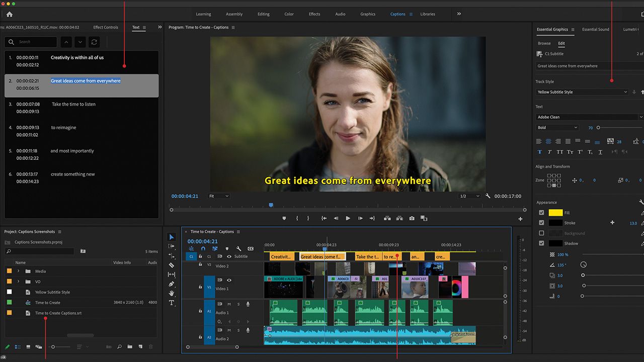The image size is (644, 362).
Task: Select caption 'Take the time to listen'
Action: 73,104
